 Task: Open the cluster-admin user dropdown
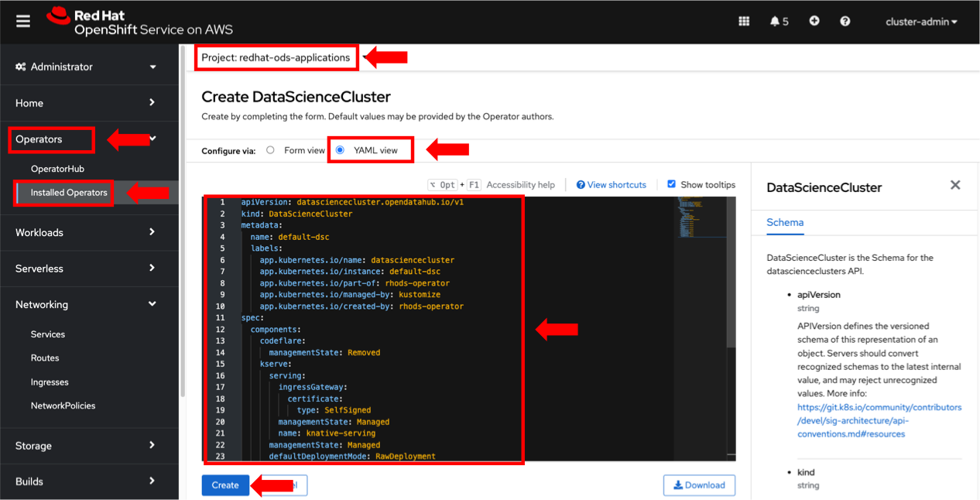pyautogui.click(x=921, y=21)
